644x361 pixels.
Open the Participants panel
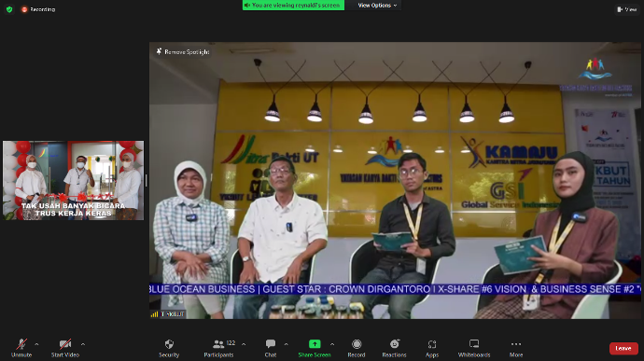219,348
